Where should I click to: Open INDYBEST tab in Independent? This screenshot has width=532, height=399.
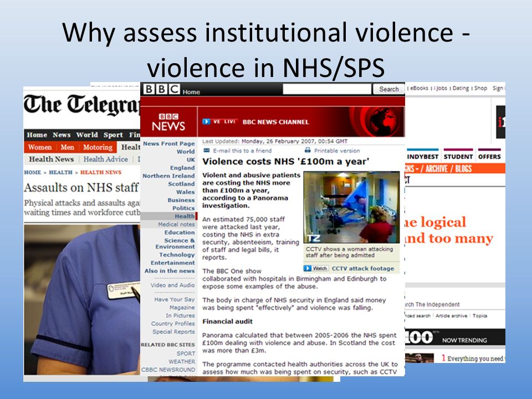pos(422,156)
